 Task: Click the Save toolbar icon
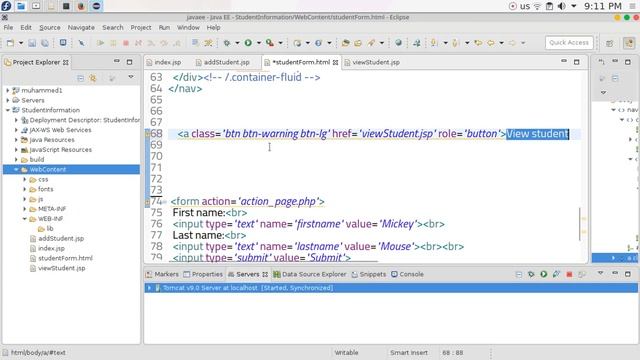click(x=32, y=43)
